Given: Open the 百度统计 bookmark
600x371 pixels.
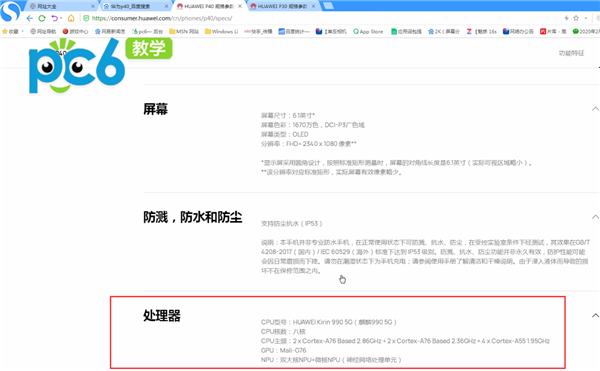Looking at the screenshot, I should coord(293,31).
